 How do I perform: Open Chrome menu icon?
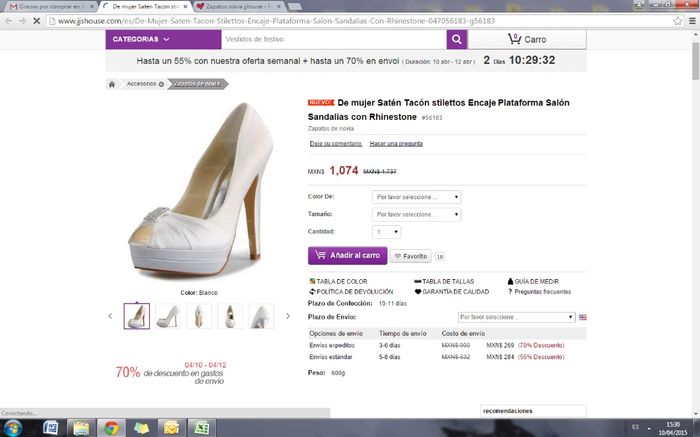tap(692, 21)
